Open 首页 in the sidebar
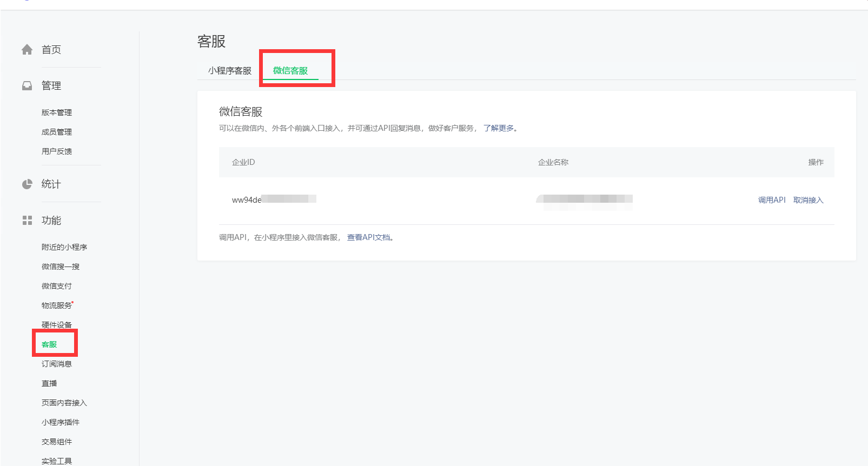Image resolution: width=868 pixels, height=466 pixels. pyautogui.click(x=51, y=50)
